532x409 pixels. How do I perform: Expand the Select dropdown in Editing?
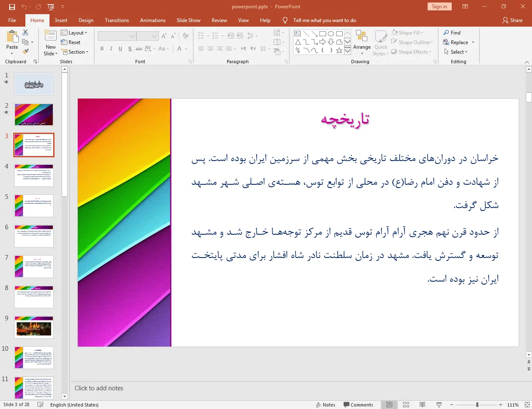456,52
